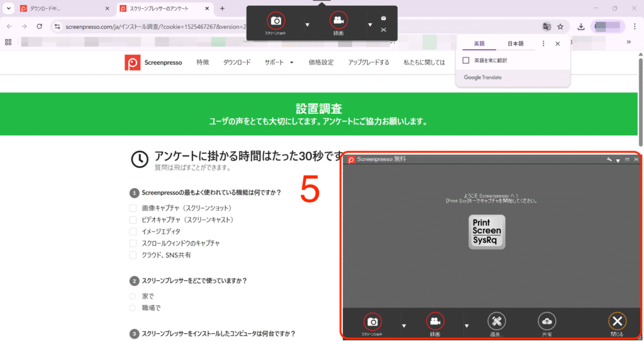644x342 pixels.
Task: Open settings wrench in Screenpresso title bar
Action: (x=609, y=159)
